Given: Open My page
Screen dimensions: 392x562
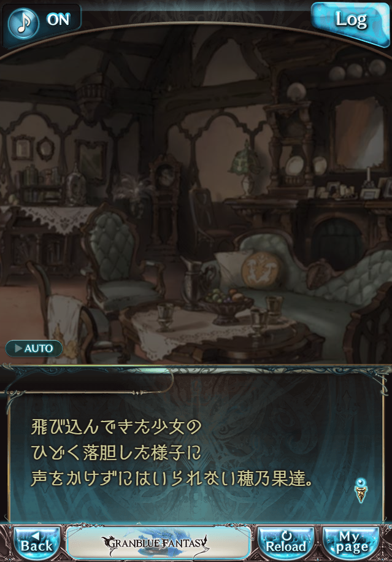Looking at the screenshot, I should pyautogui.click(x=352, y=542).
